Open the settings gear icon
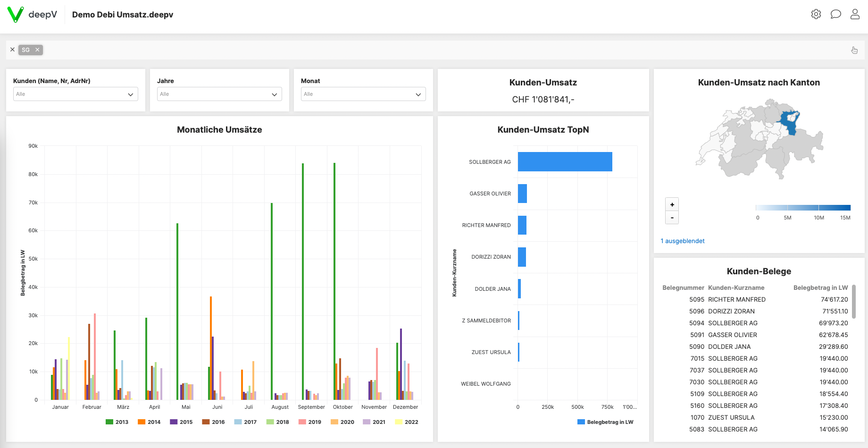This screenshot has height=448, width=868. pos(816,14)
